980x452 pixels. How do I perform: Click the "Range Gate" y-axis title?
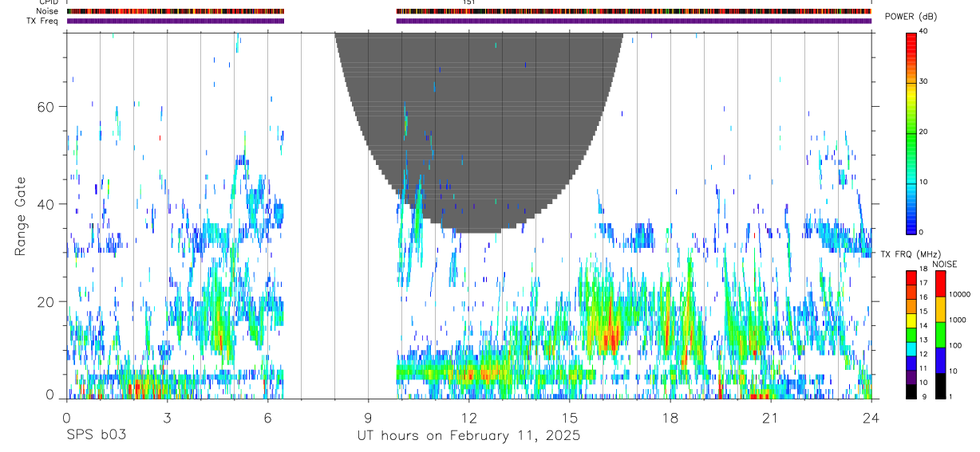22,216
